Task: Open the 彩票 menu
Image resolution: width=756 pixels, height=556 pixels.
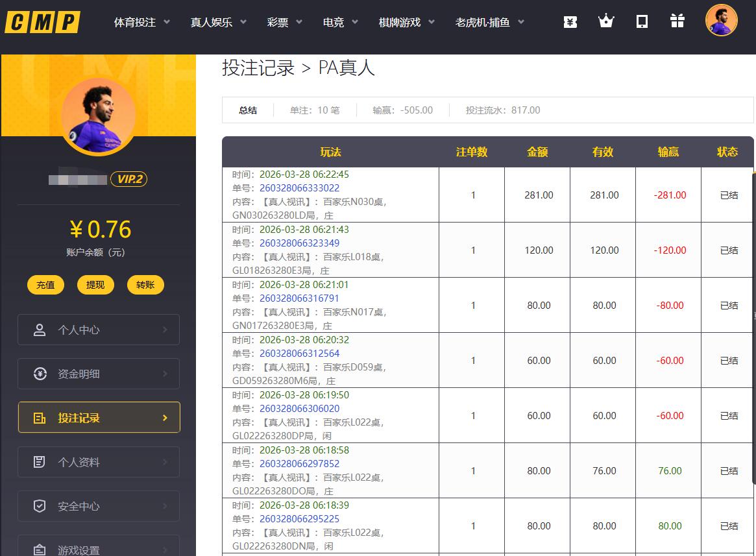Action: pos(284,22)
